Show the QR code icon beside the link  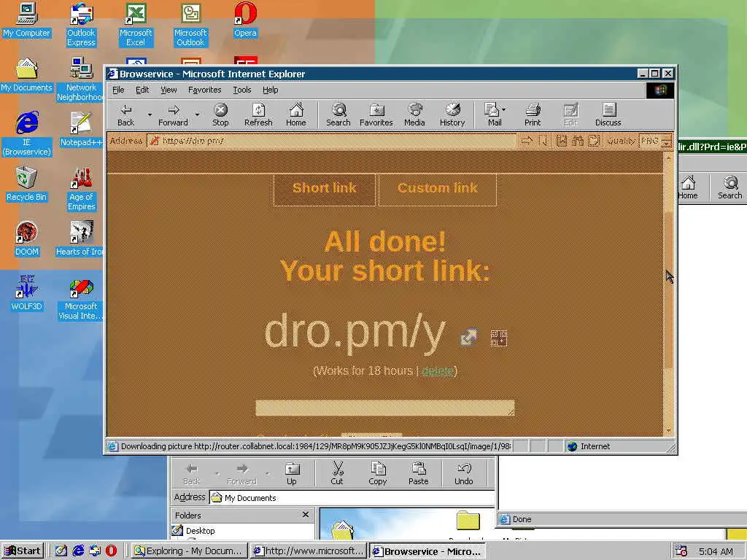(499, 338)
